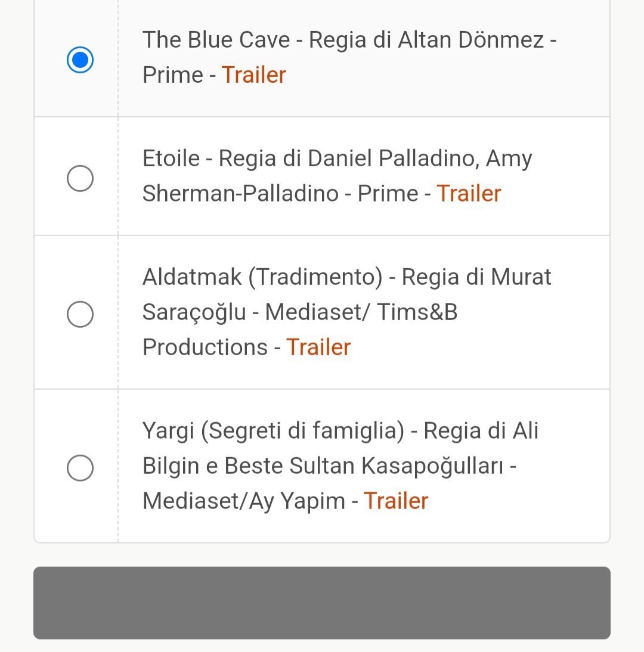
Task: Choose the Etoile radio option
Action: (80, 178)
